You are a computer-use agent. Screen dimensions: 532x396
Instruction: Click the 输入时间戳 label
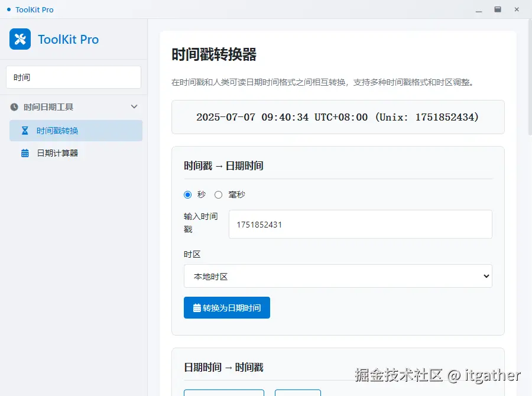(x=201, y=223)
